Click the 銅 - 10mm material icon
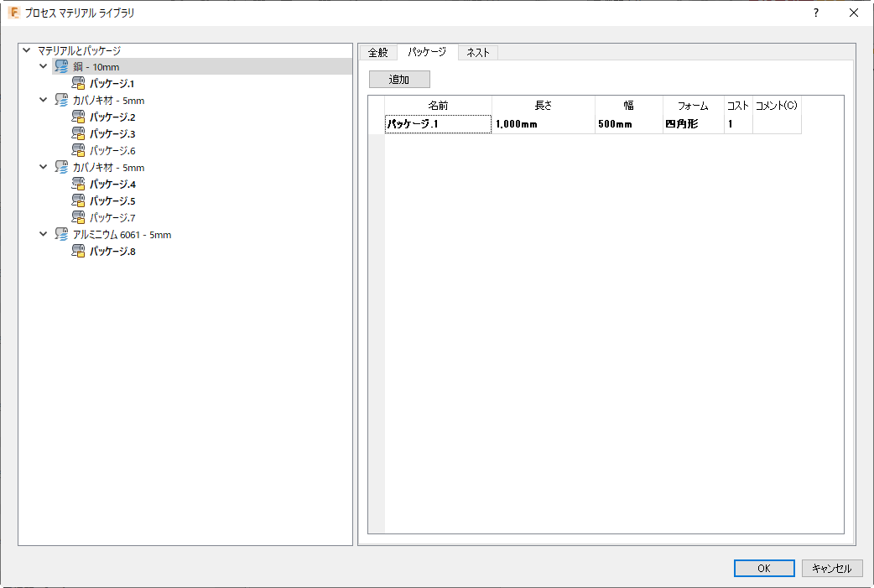Image resolution: width=874 pixels, height=588 pixels. pos(61,67)
